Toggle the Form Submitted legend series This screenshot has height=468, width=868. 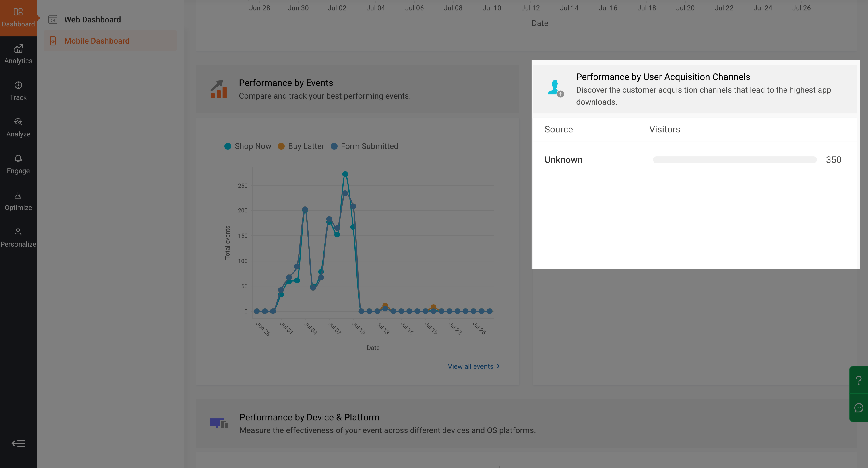pyautogui.click(x=365, y=146)
